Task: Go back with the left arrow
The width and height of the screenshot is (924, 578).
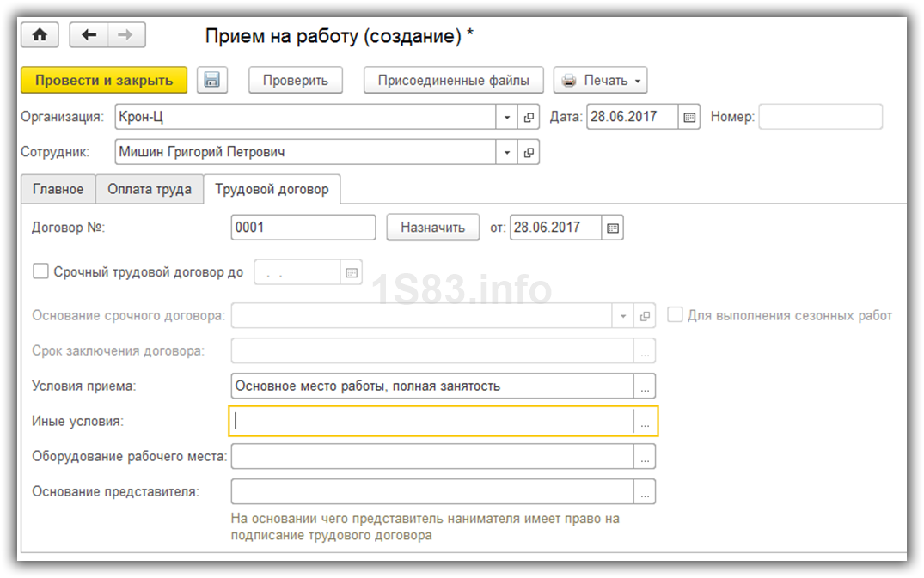Action: point(88,35)
